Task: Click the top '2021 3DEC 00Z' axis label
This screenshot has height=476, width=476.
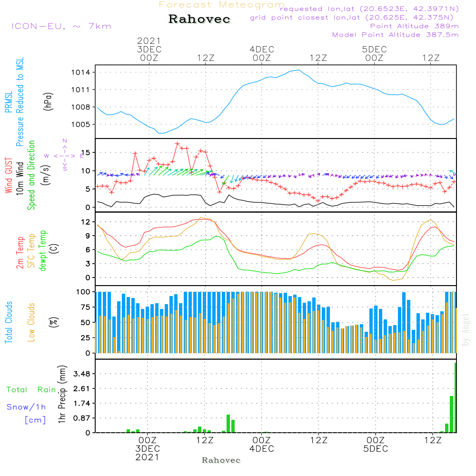Action: click(x=149, y=49)
